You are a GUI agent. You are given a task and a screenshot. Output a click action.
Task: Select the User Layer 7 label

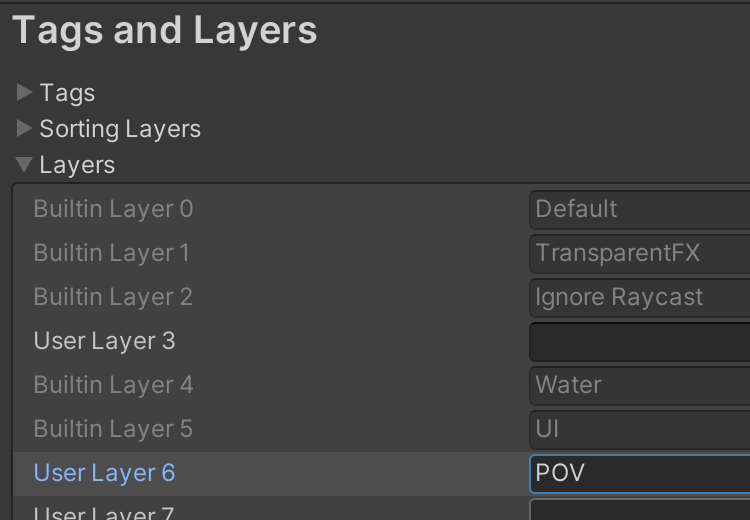pyautogui.click(x=104, y=513)
